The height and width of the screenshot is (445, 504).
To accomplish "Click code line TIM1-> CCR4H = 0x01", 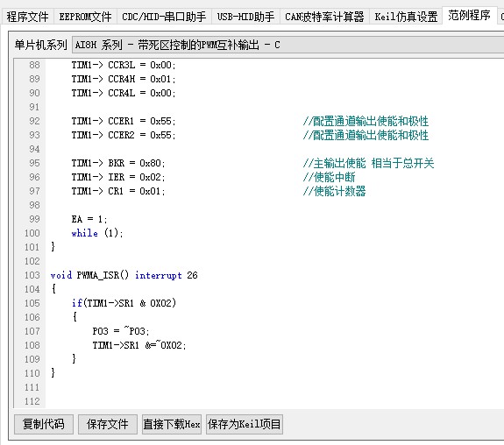I will pos(124,79).
